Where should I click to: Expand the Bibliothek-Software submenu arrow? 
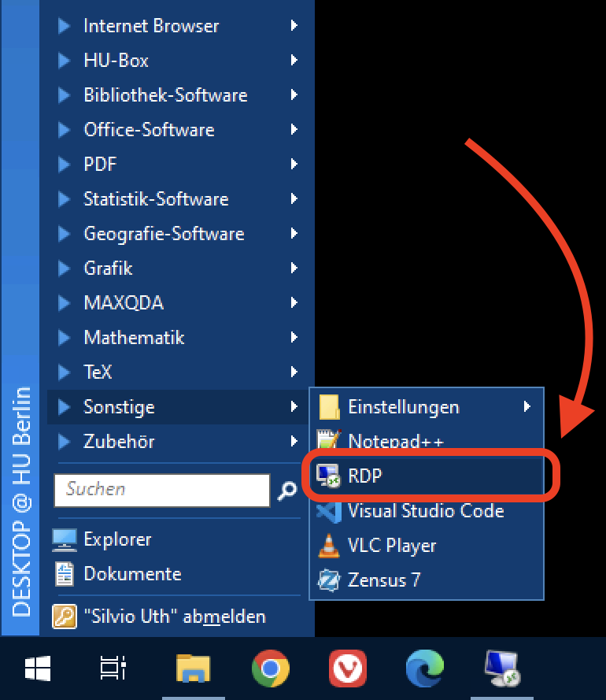(x=294, y=94)
